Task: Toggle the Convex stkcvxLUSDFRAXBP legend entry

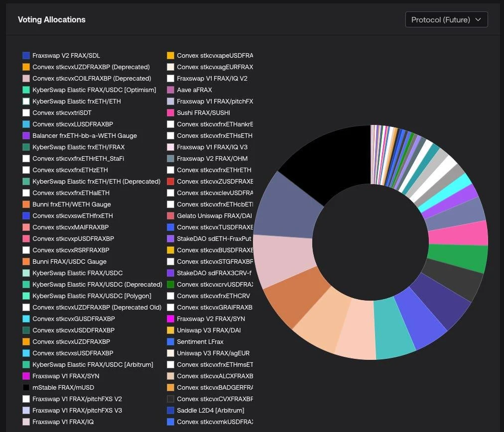Action: [x=73, y=124]
